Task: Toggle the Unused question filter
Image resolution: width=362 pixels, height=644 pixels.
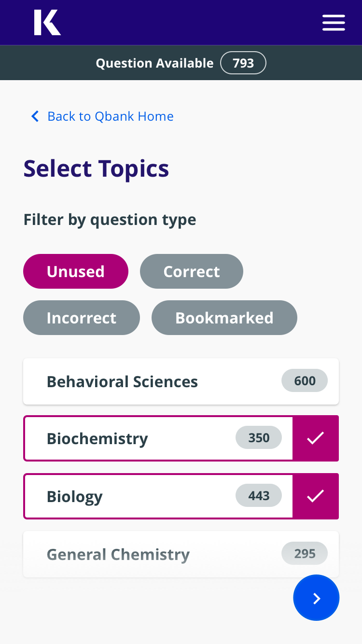Action: point(76,271)
